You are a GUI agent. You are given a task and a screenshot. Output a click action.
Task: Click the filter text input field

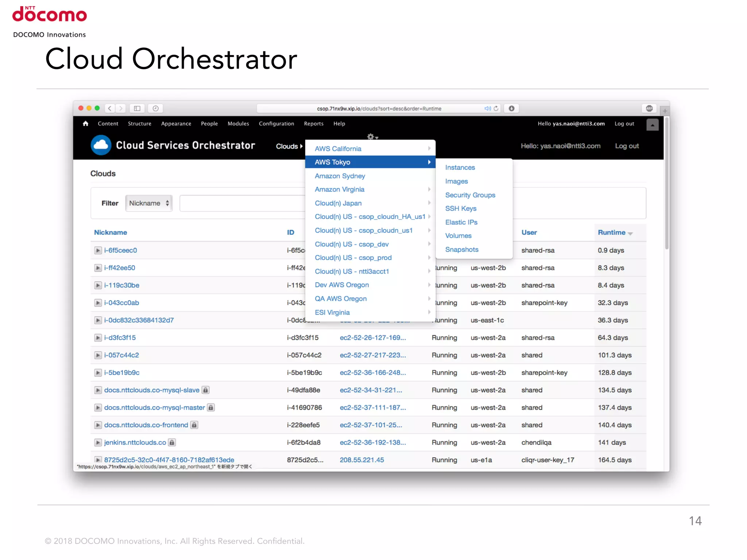click(243, 203)
